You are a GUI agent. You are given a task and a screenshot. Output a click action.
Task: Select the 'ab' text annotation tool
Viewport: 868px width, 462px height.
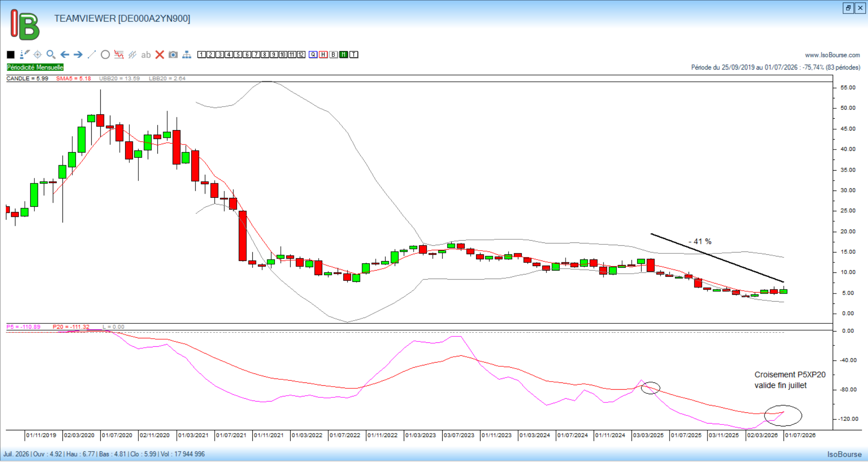pyautogui.click(x=146, y=55)
